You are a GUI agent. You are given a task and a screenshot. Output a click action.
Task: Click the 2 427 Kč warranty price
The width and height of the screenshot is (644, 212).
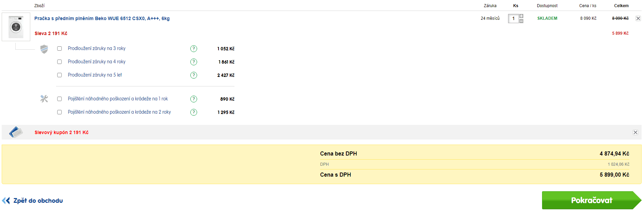(226, 75)
